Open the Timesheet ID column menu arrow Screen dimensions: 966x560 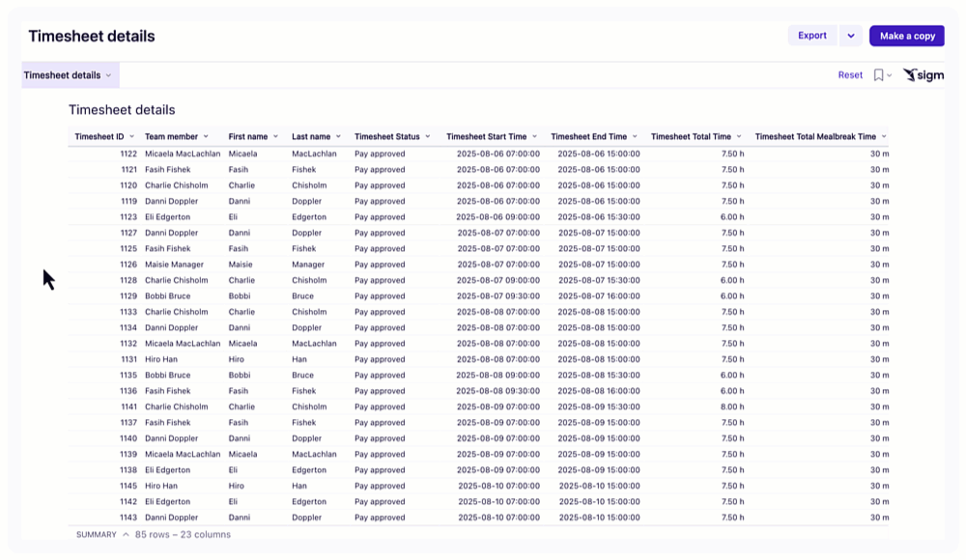pos(132,137)
